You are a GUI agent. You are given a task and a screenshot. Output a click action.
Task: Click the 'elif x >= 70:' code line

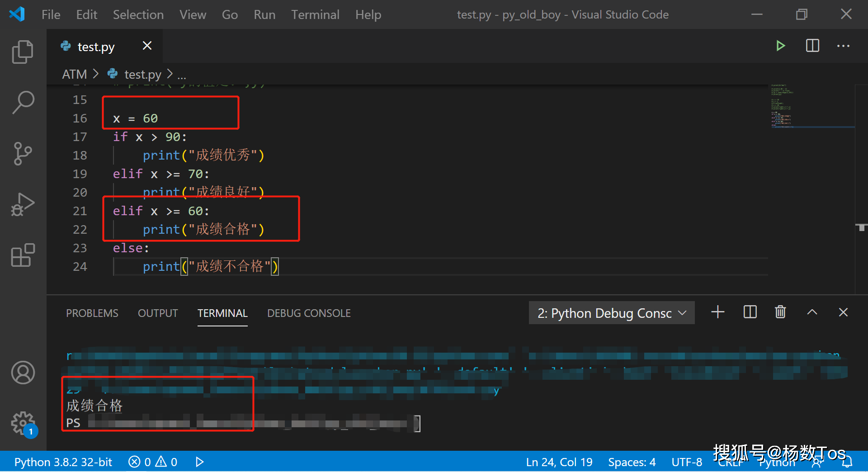pyautogui.click(x=161, y=174)
